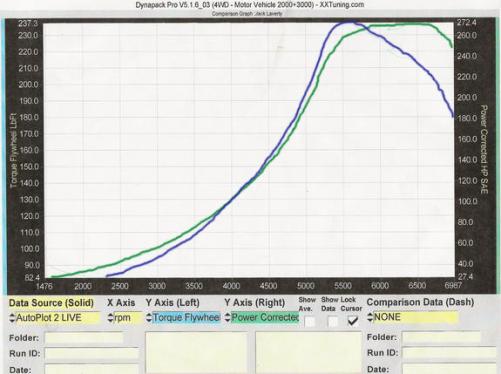501x374 pixels.
Task: Click the blue torque curve peak
Action: 348,22
